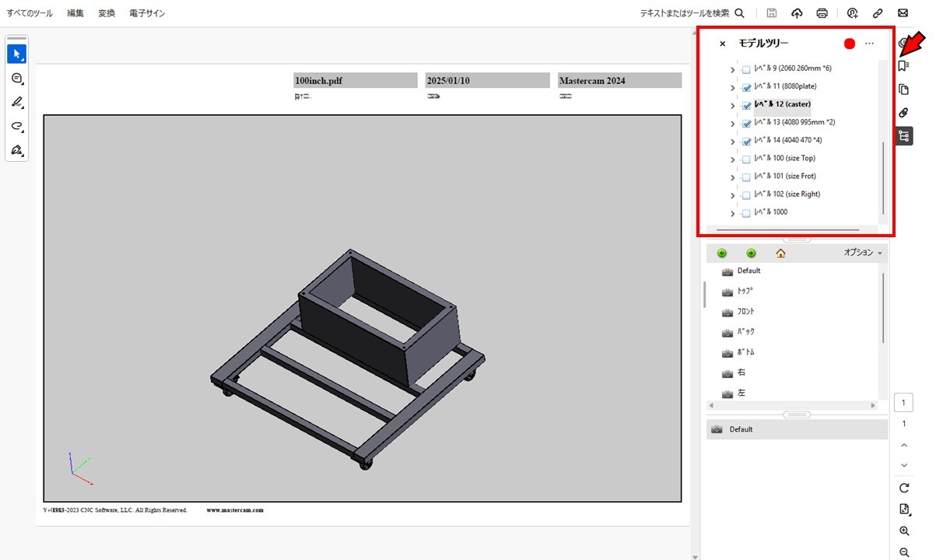Open the bookmarks panel
Screen dimensions: 936x560
(903, 65)
